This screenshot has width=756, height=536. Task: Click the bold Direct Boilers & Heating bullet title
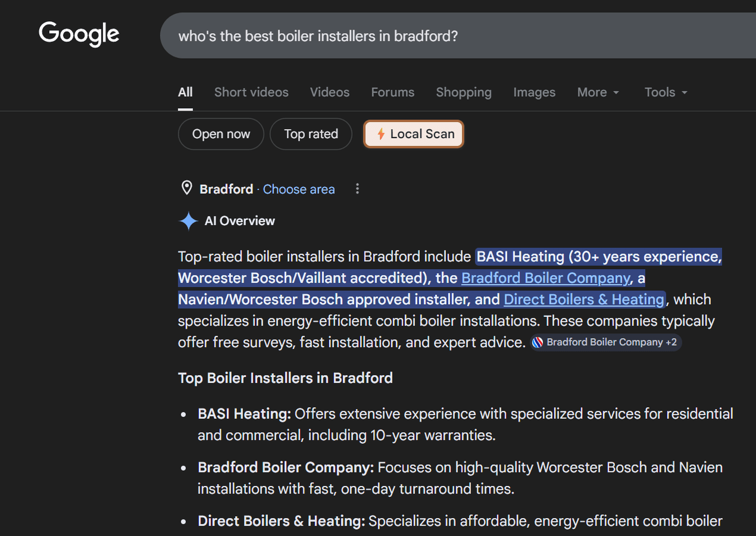tap(281, 521)
